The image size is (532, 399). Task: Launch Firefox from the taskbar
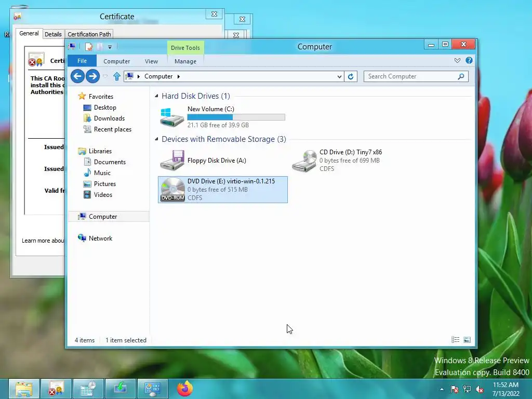point(185,389)
